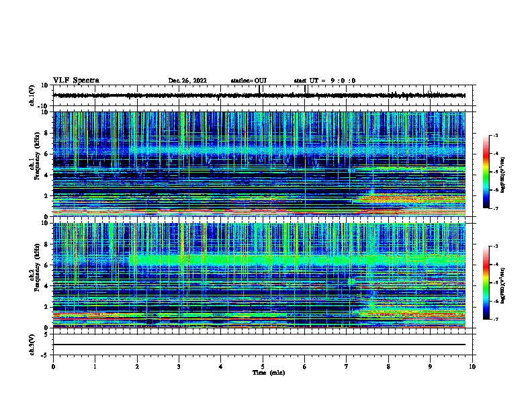The height and width of the screenshot is (411, 532).
Task: Click time axis tick label '3'
Action: pos(179,367)
